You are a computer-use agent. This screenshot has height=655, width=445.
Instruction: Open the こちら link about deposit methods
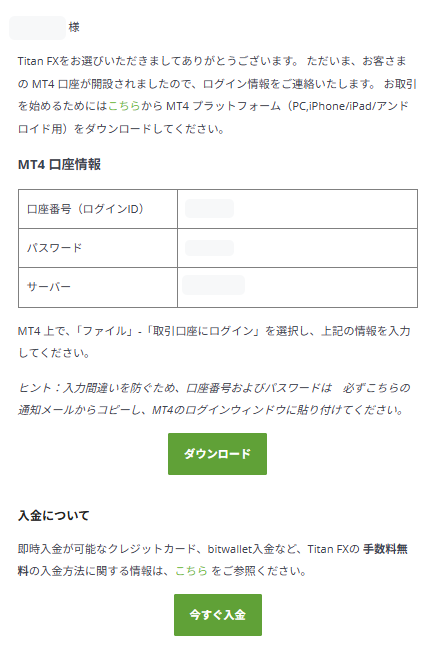[191, 571]
